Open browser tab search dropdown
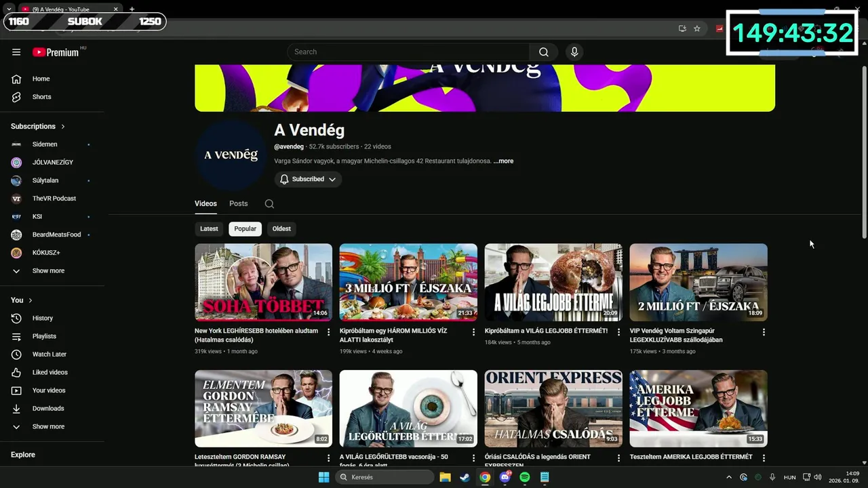 (9, 9)
